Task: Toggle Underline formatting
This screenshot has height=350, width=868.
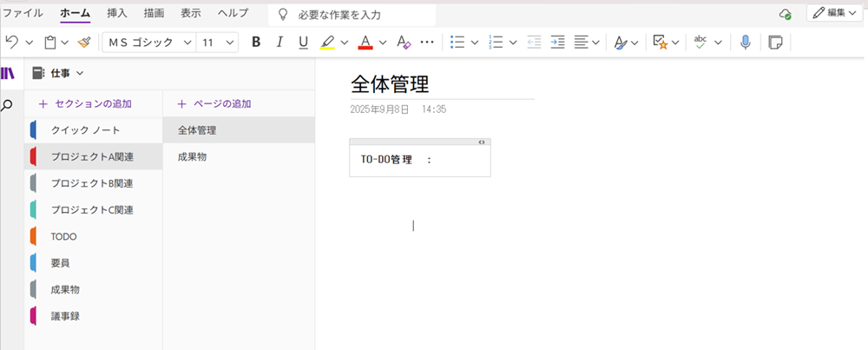Action: point(303,42)
